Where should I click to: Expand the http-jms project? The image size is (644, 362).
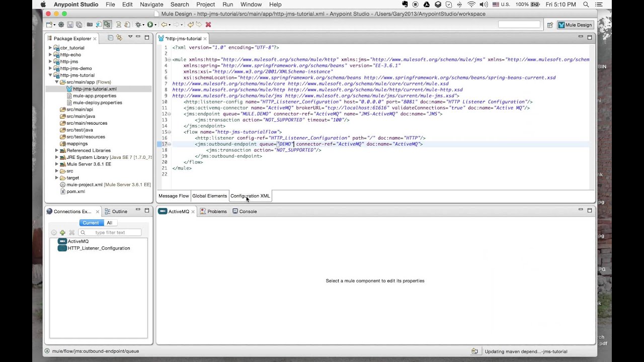(x=50, y=61)
